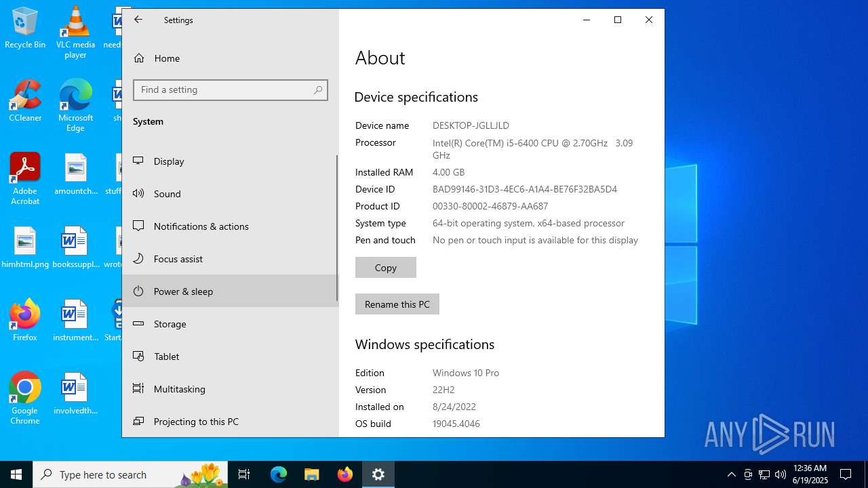
Task: Launch Edge from the taskbar
Action: (x=279, y=474)
